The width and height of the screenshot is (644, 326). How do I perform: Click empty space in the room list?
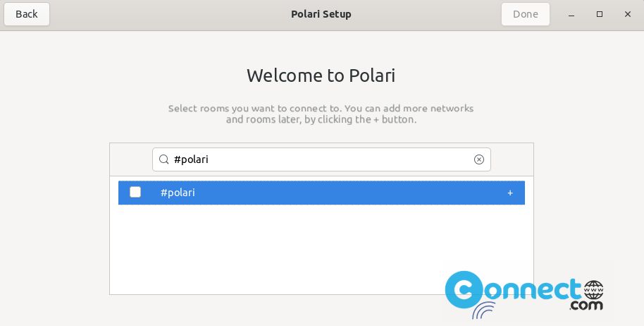coord(279,248)
